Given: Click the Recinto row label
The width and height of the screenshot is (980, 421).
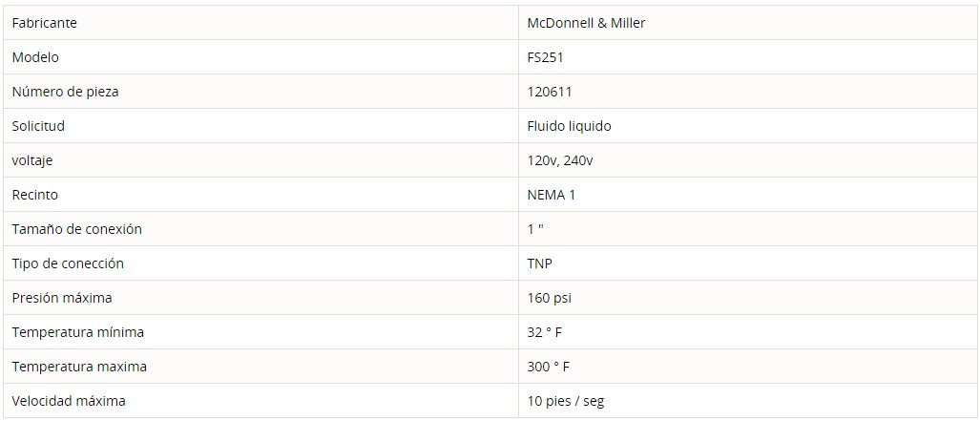Looking at the screenshot, I should click(x=35, y=195).
